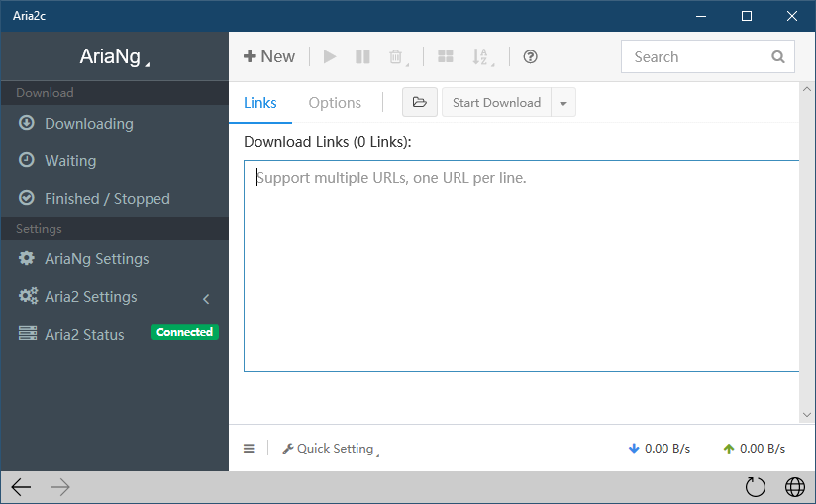Reload the page with the refresh icon
The image size is (816, 504).
click(x=756, y=487)
